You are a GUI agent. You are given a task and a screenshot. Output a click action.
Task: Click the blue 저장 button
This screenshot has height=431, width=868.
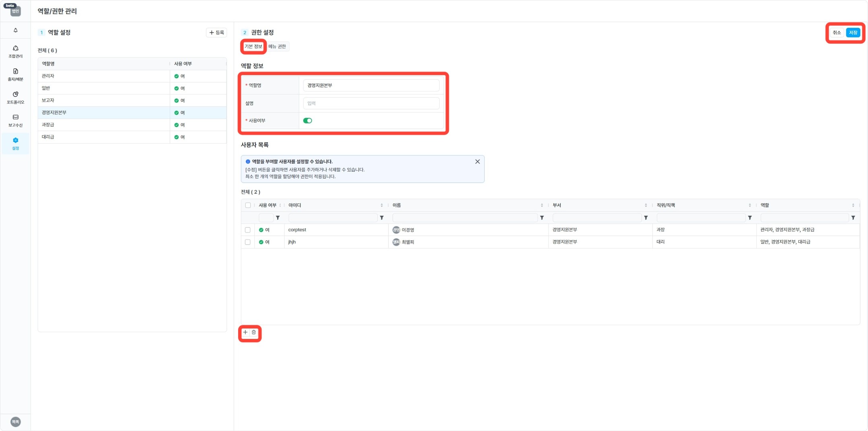coord(853,33)
